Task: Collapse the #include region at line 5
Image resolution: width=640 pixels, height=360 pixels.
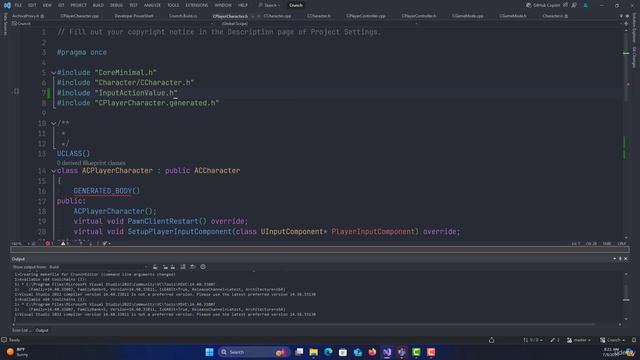Action: point(53,73)
